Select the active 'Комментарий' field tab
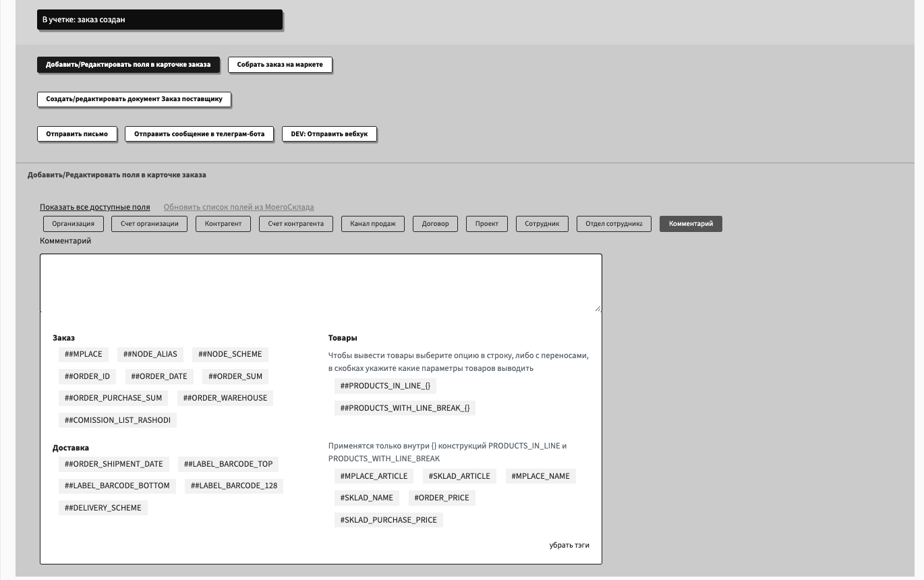 pyautogui.click(x=691, y=224)
